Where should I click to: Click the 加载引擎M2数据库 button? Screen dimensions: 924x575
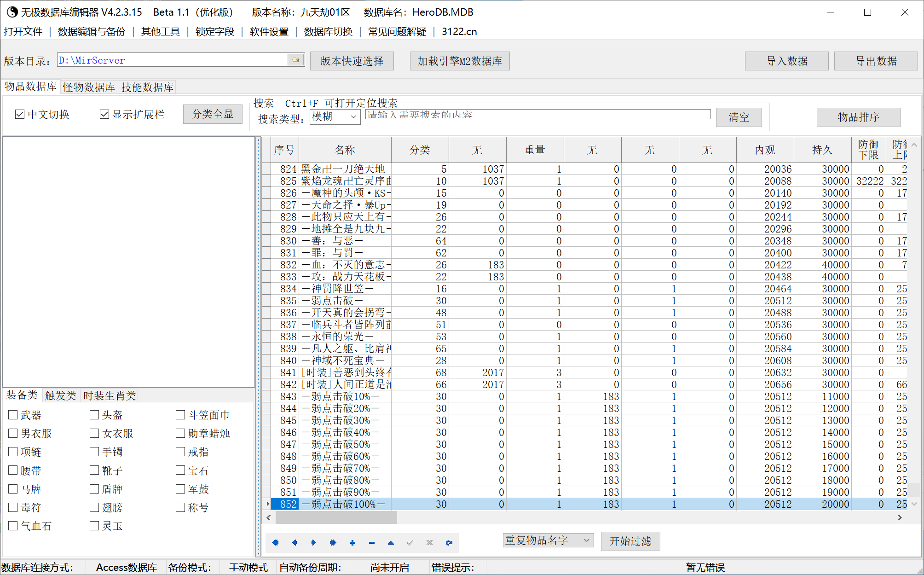460,61
